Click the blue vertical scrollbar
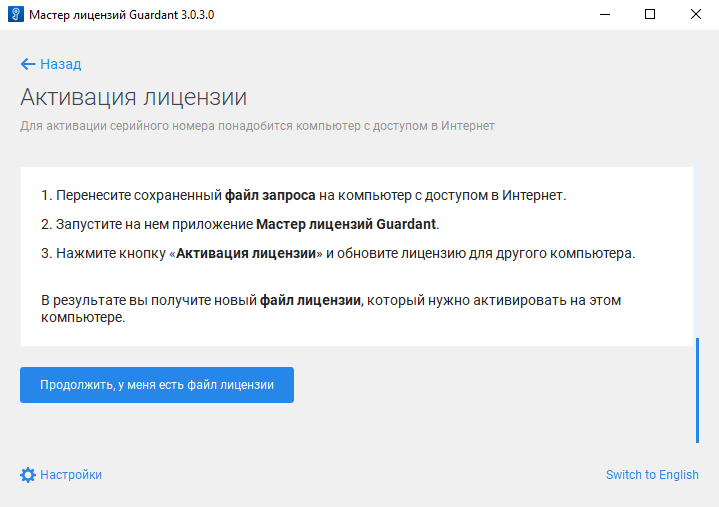The image size is (719, 507). (x=697, y=390)
